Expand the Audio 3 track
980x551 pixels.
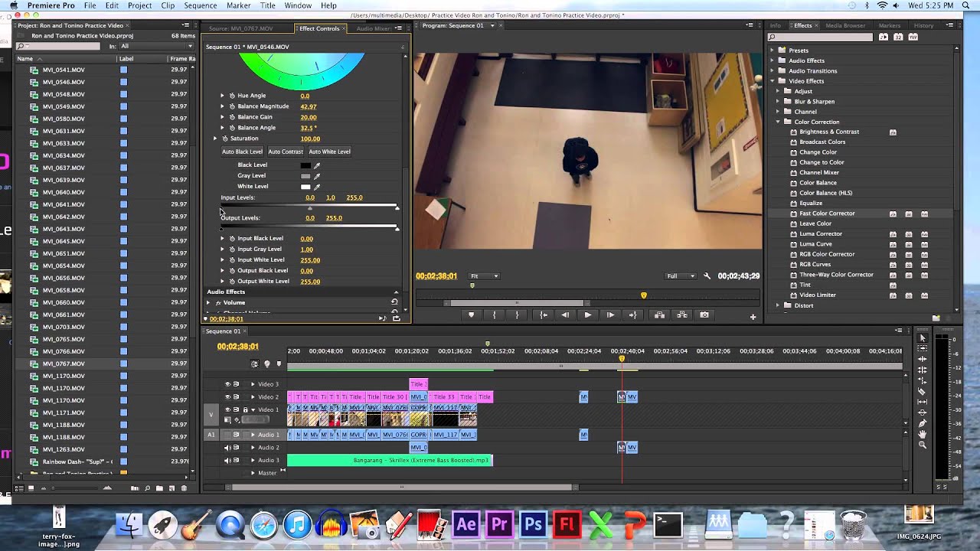253,461
